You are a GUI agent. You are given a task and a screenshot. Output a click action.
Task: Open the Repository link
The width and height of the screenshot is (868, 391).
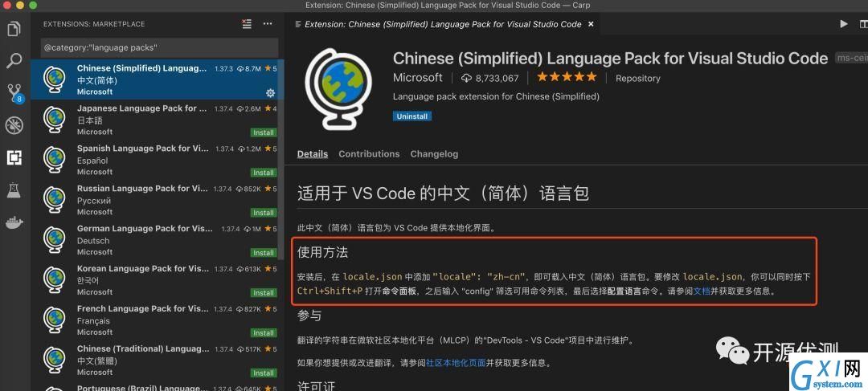[637, 79]
